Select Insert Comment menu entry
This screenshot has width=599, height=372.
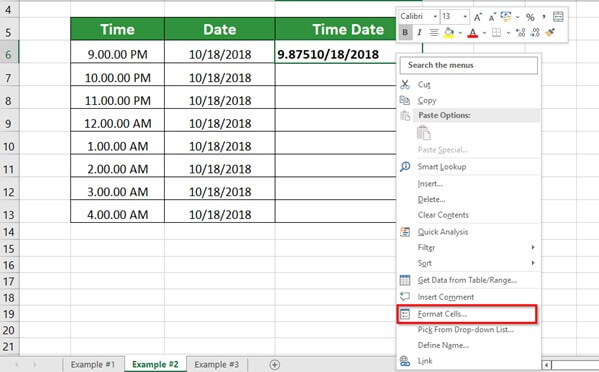tap(468, 297)
